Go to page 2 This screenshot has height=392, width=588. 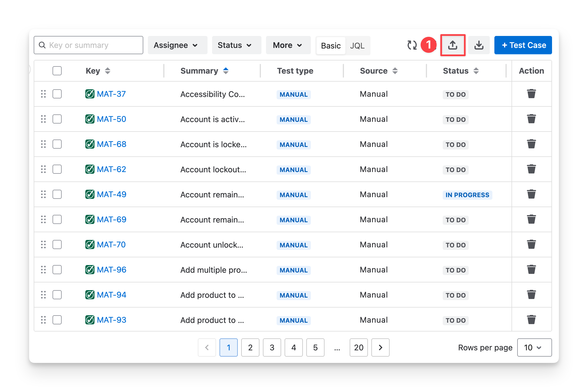(x=250, y=347)
